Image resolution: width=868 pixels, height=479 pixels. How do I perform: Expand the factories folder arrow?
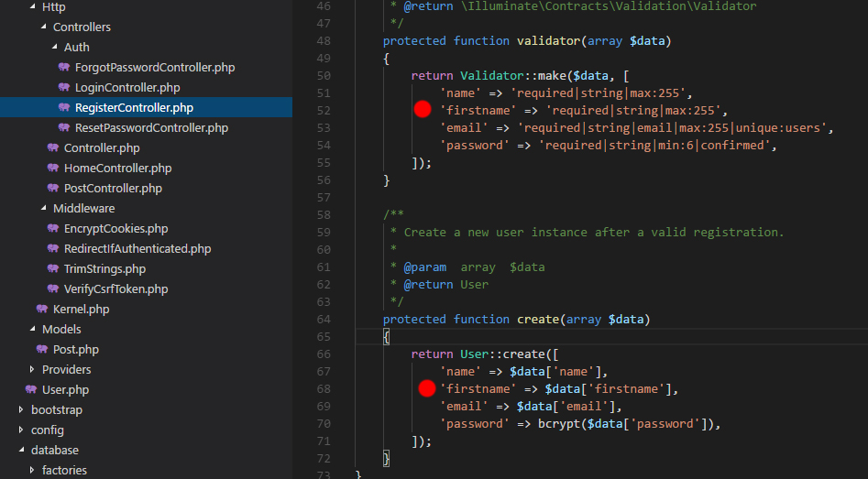click(32, 470)
